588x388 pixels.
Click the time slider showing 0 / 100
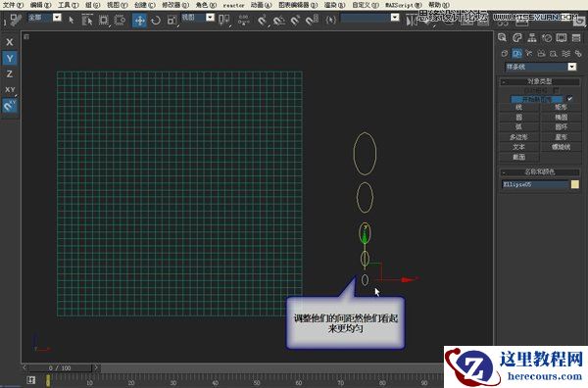[60, 367]
